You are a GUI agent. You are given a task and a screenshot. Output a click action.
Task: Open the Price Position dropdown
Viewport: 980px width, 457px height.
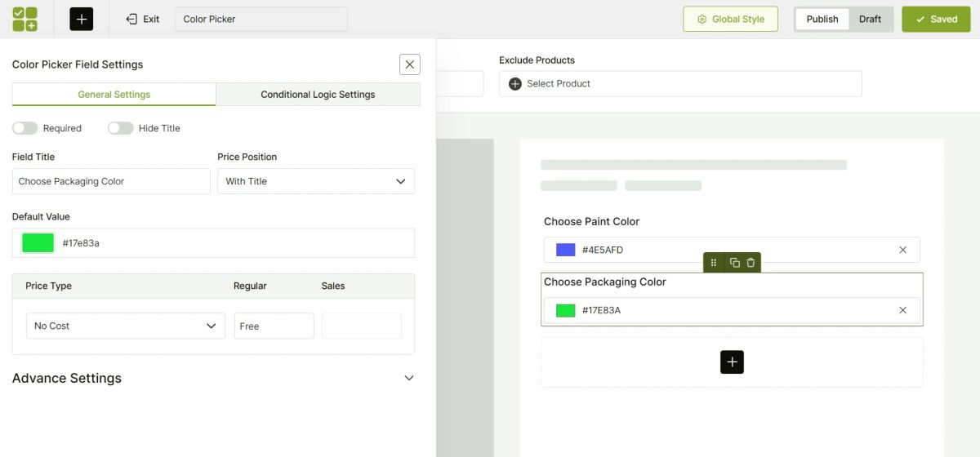315,181
